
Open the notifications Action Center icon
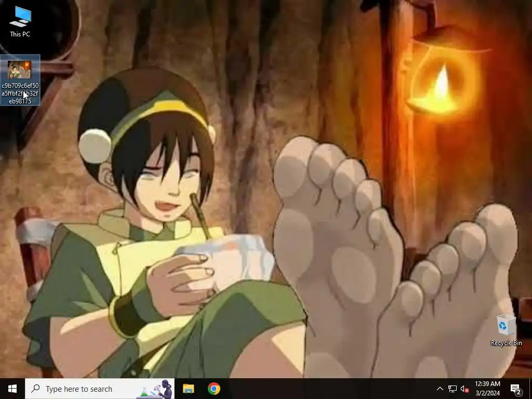[516, 389]
